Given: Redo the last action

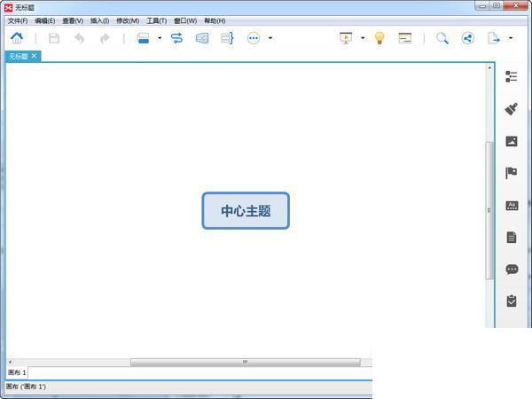Looking at the screenshot, I should click(105, 38).
